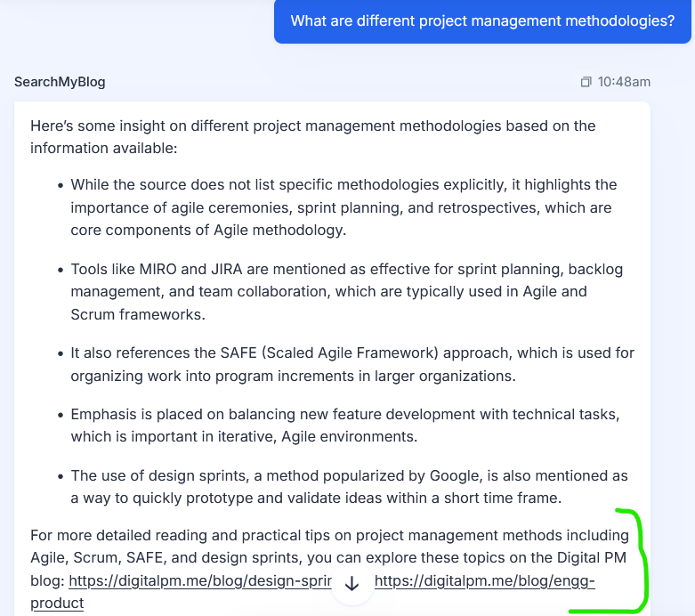Click the bullet mentioning MIRO and JIRA tools
Image resolution: width=695 pixels, height=616 pixels.
(x=346, y=291)
